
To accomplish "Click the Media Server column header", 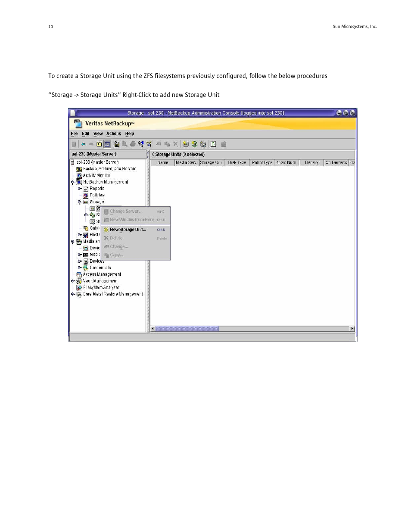I will tap(187, 163).
